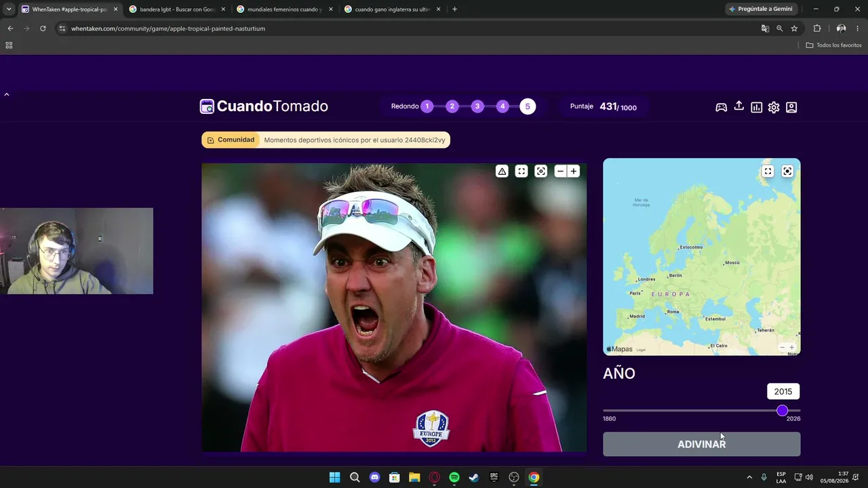Click the share/upload icon in header
Viewport: 868px width, 488px height.
coord(739,106)
